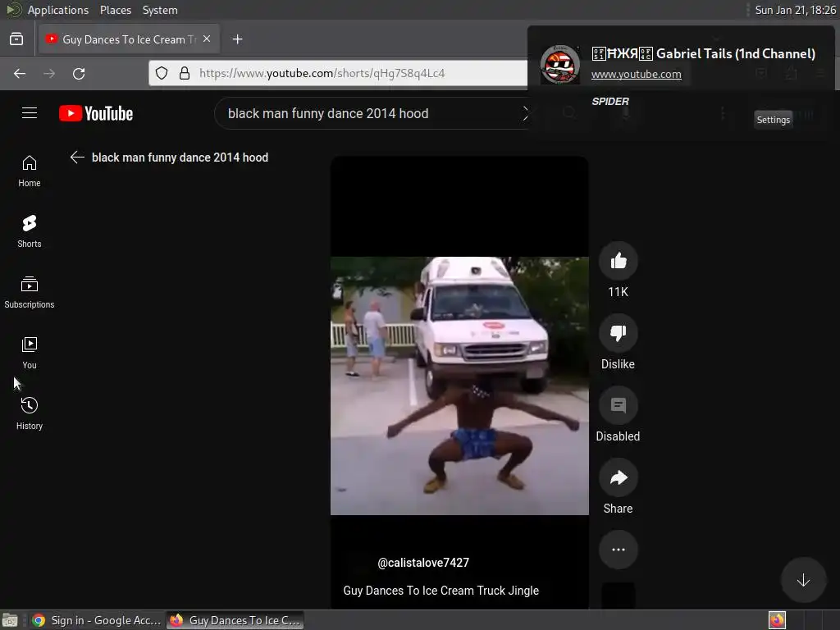
Task: Close the Guy Dances browser tab
Action: pos(207,39)
